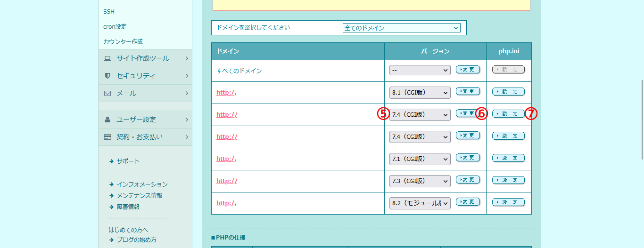Open the 全てのドメイン domain selector dropdown

401,28
